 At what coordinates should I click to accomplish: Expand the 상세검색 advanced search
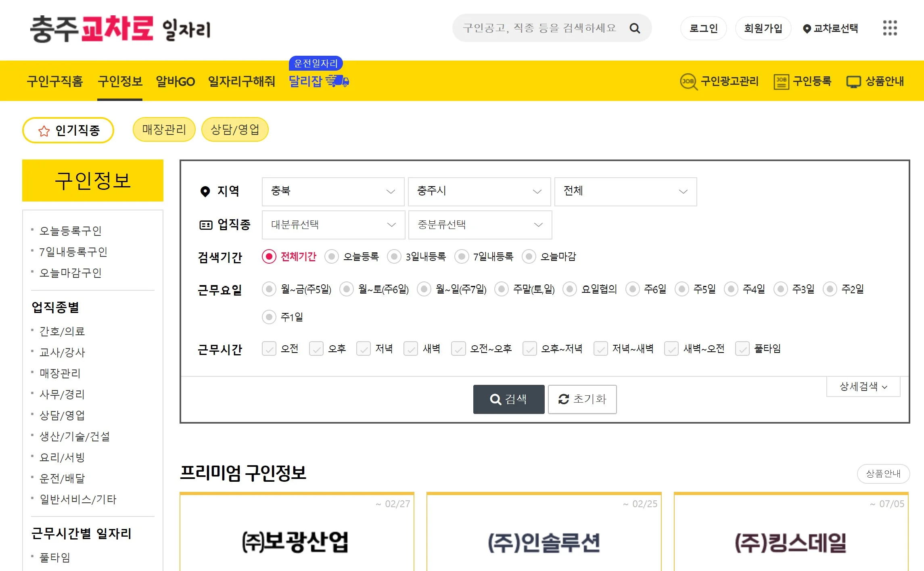pos(863,387)
